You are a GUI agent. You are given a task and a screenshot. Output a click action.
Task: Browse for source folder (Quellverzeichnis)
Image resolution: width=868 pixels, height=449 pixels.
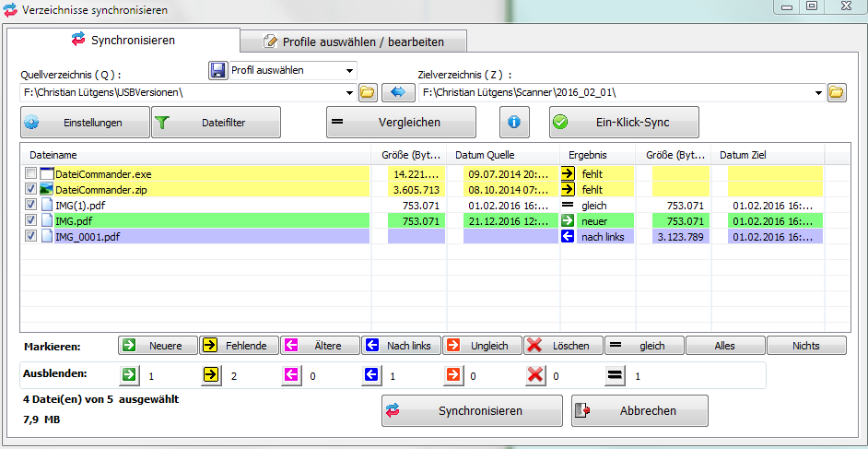[368, 92]
